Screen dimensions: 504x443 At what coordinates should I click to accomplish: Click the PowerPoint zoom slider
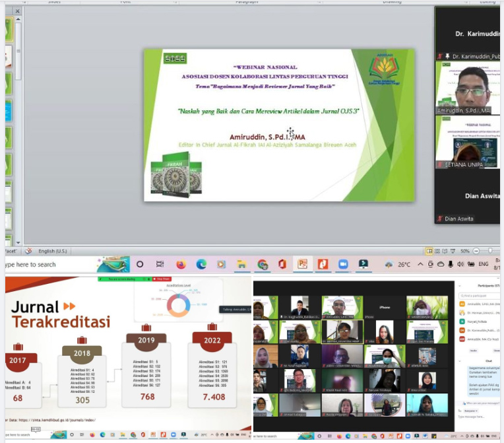click(487, 251)
